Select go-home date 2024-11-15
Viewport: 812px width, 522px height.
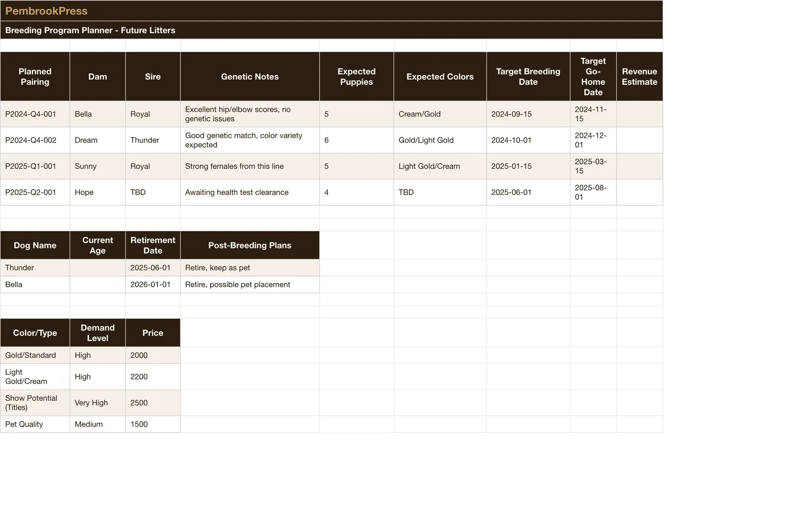click(x=593, y=114)
